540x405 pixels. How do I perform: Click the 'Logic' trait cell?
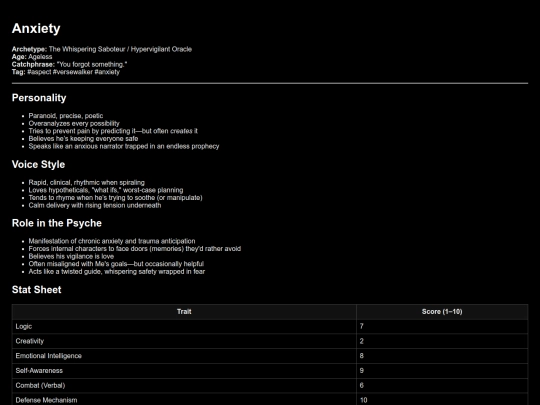184,326
